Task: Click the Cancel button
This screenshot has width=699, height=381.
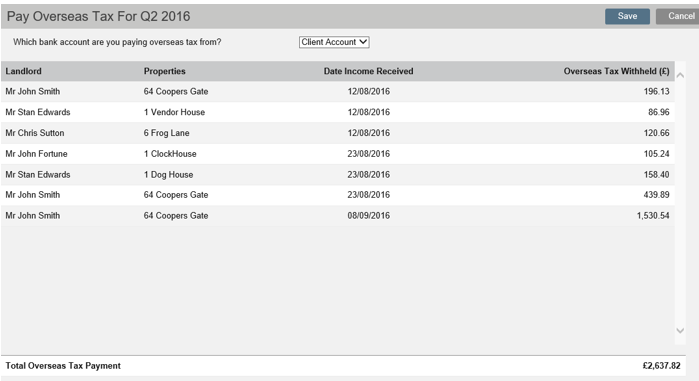Action: 678,16
